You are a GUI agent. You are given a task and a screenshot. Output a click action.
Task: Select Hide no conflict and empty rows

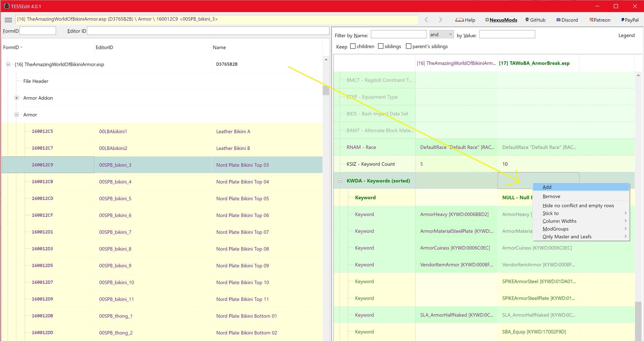(x=581, y=205)
